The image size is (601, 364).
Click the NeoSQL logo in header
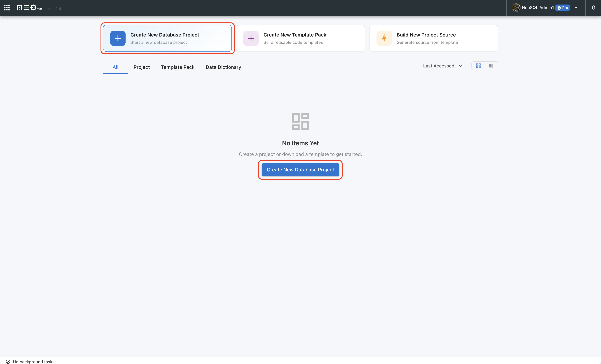tap(31, 8)
